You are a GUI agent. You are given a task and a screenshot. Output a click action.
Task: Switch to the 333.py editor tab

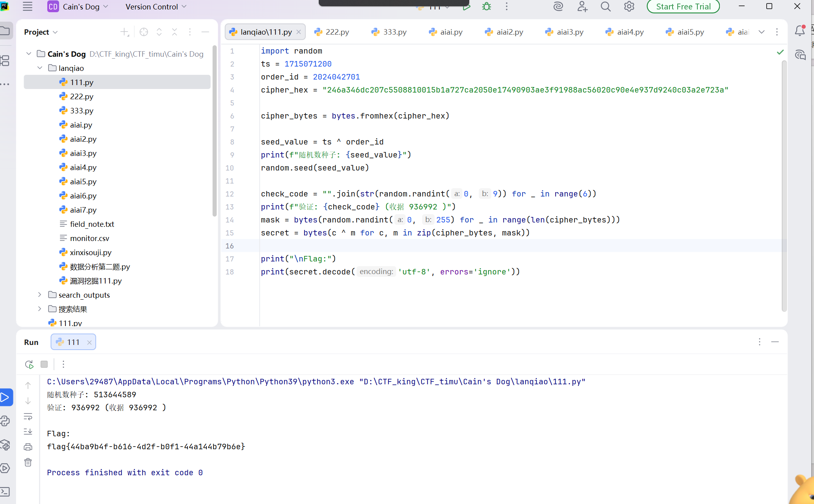[x=389, y=32]
